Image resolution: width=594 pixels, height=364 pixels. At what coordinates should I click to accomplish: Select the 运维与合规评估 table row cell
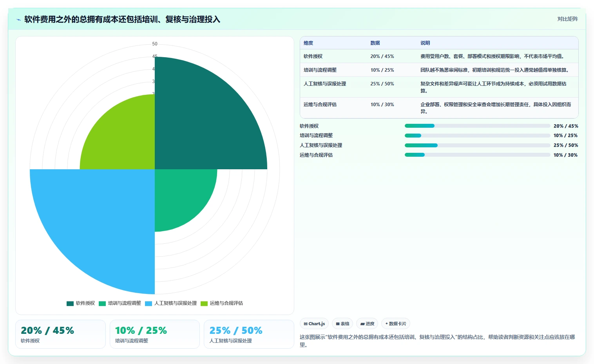click(x=320, y=105)
